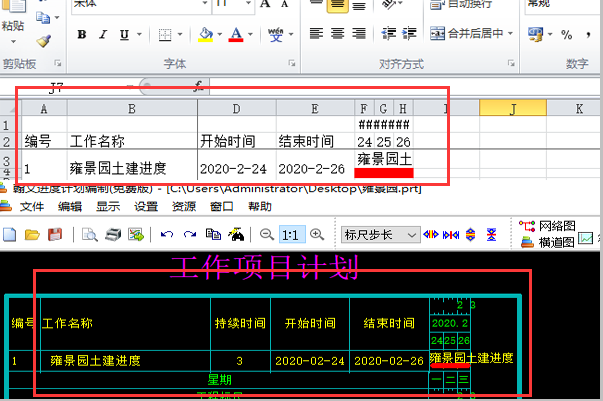Open the 设置 menu
The height and width of the screenshot is (401, 603).
(x=146, y=207)
